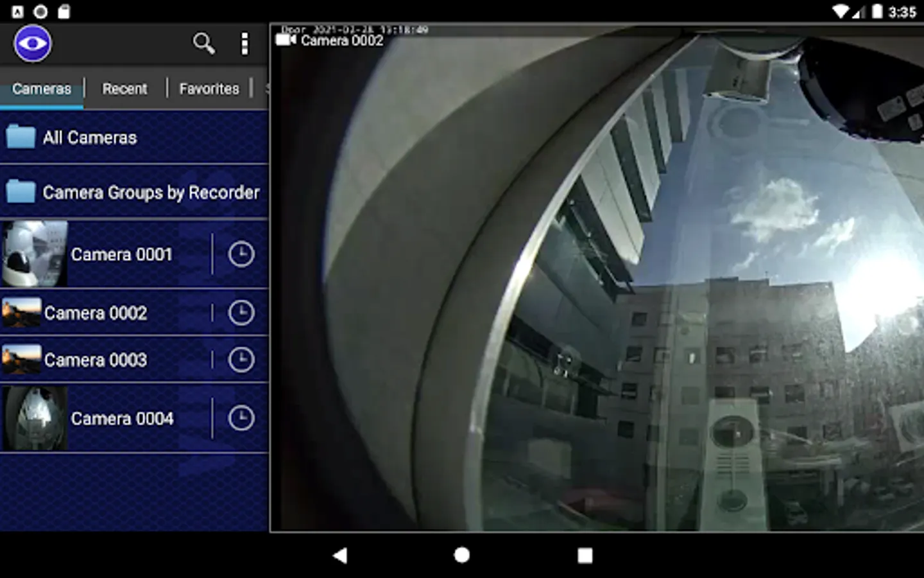The height and width of the screenshot is (578, 924).
Task: Open recorded history clock for Camera 0002
Action: tap(241, 313)
